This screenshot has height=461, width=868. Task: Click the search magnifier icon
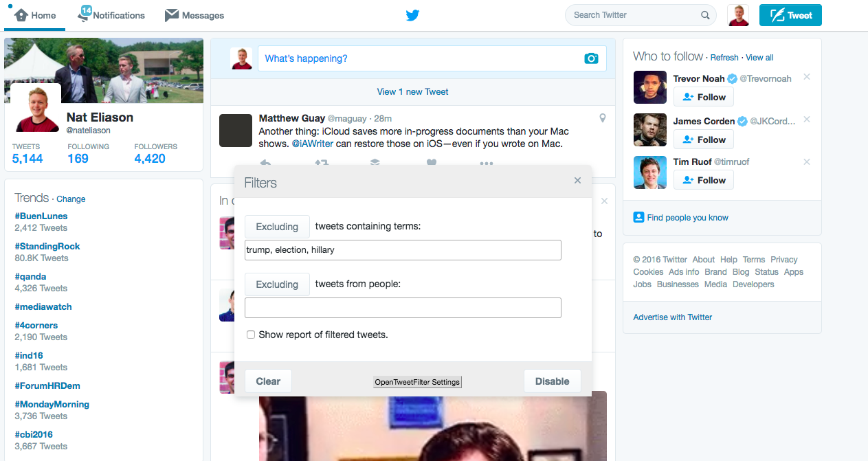click(x=705, y=15)
